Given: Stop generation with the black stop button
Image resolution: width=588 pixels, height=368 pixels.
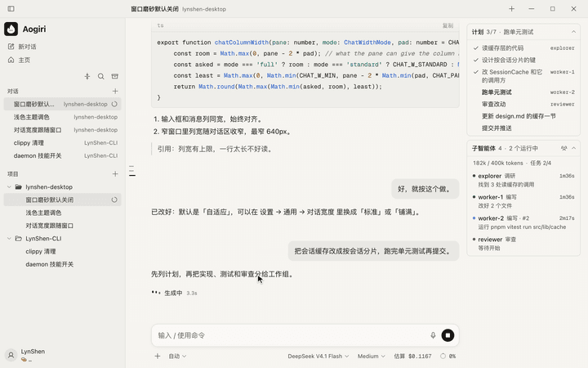Looking at the screenshot, I should [x=448, y=335].
